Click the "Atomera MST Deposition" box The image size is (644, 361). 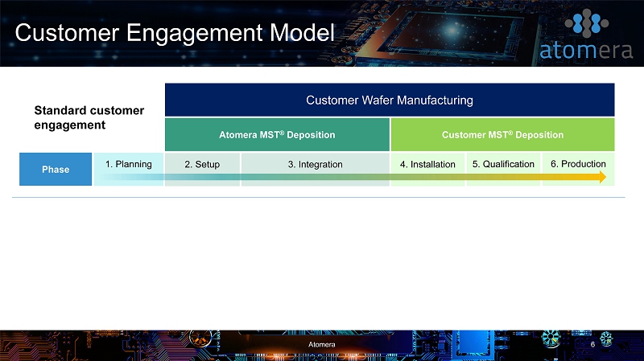277,134
